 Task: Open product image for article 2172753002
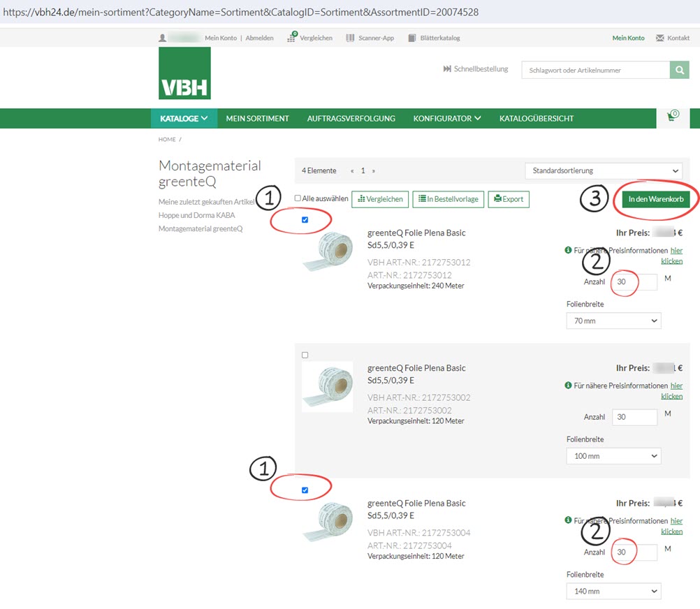tap(328, 387)
